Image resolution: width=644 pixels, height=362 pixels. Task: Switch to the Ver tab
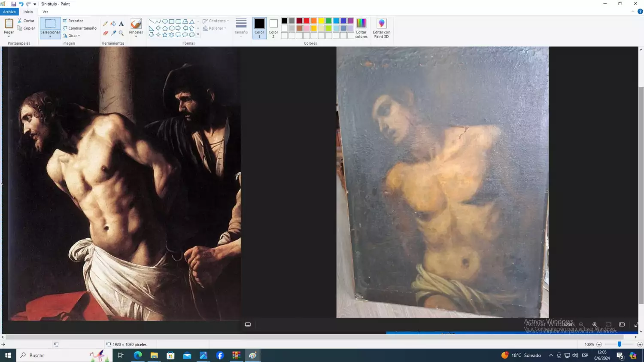45,12
